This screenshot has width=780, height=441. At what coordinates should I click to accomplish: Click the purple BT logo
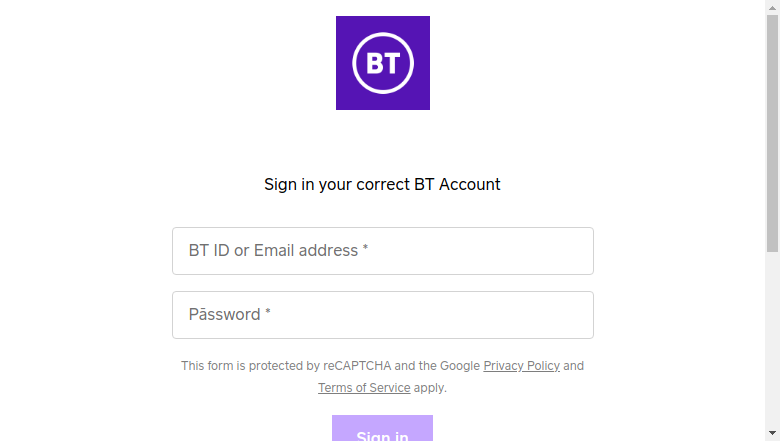[383, 63]
